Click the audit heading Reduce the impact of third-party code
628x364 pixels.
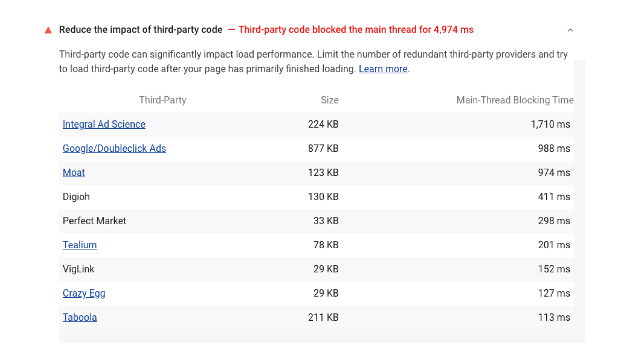[141, 30]
